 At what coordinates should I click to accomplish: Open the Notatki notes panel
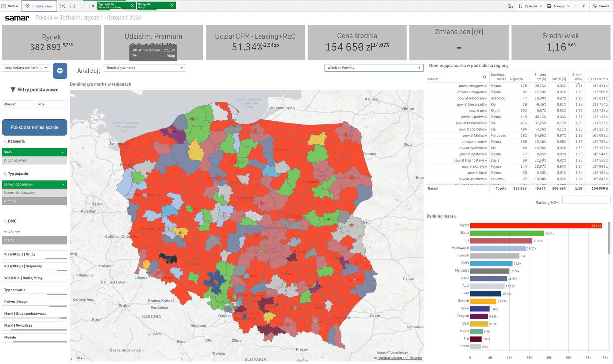10,6
